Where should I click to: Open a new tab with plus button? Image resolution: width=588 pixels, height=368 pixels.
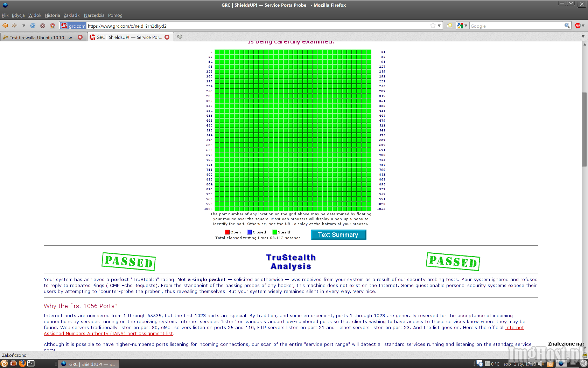[x=180, y=36]
